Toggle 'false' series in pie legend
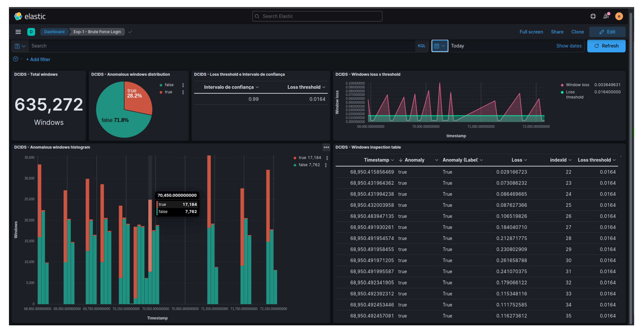Viewport: 644px width, 334px height. 169,85
